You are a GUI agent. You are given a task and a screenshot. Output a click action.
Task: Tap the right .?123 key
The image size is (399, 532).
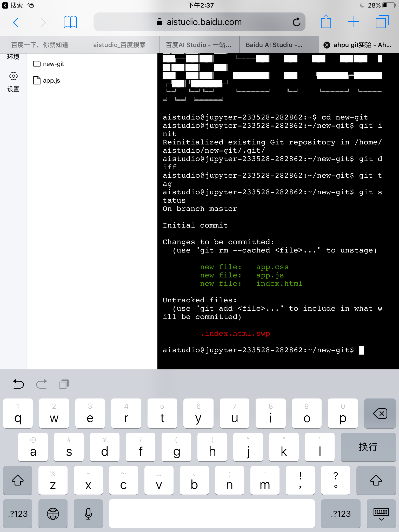point(341,514)
